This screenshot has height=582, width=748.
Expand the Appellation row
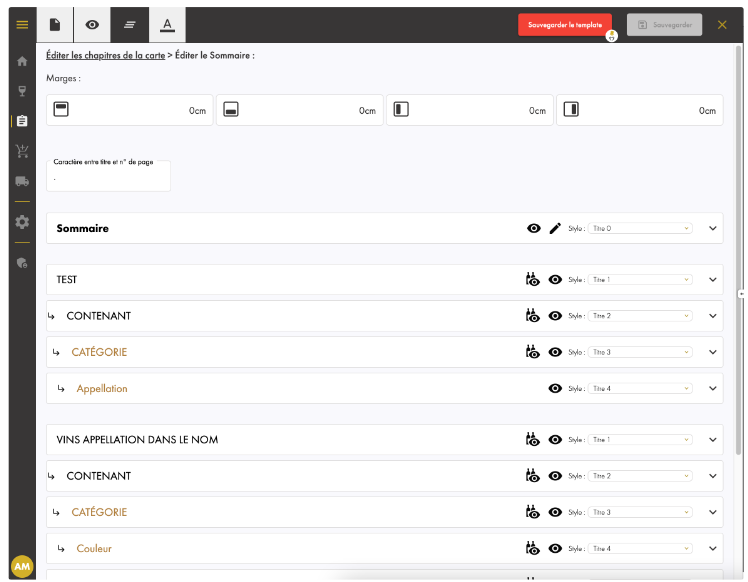pyautogui.click(x=713, y=388)
